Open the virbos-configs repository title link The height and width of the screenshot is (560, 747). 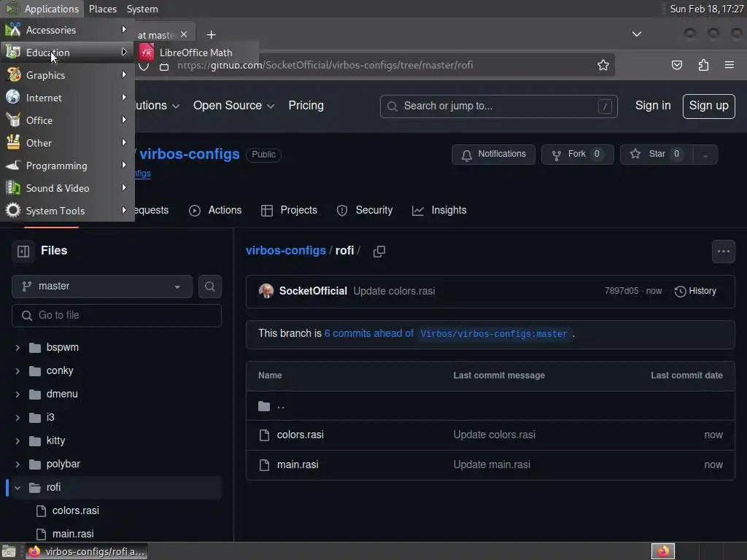pos(189,155)
